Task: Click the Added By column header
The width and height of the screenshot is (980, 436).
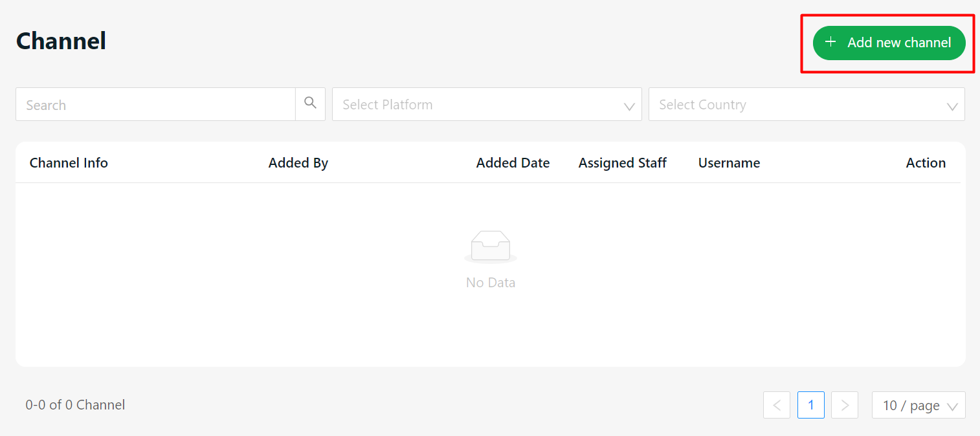Action: pos(298,163)
